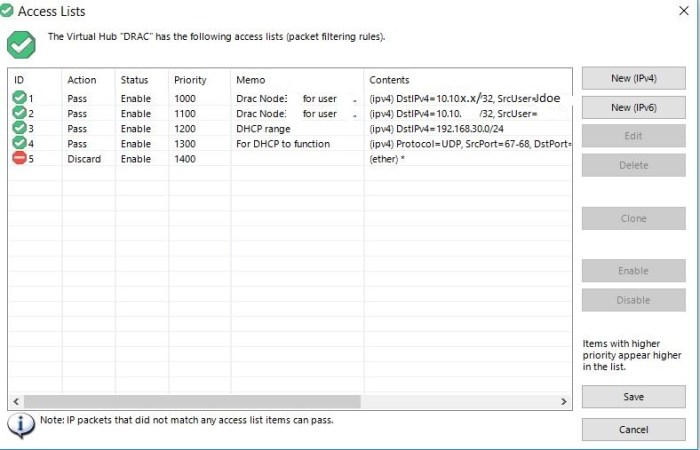Sort list by Action column header
The image size is (700, 450).
click(80, 79)
